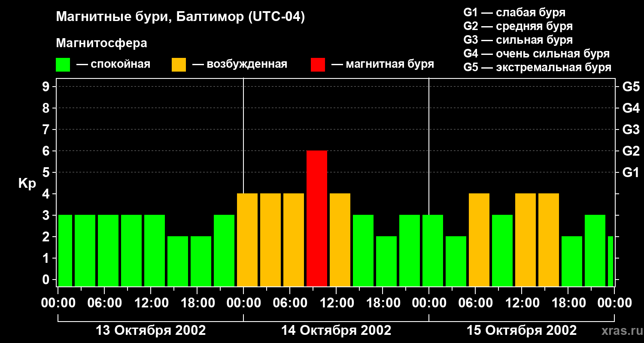
Task: Click the 18:00 time label for 15 October
Action: [568, 303]
